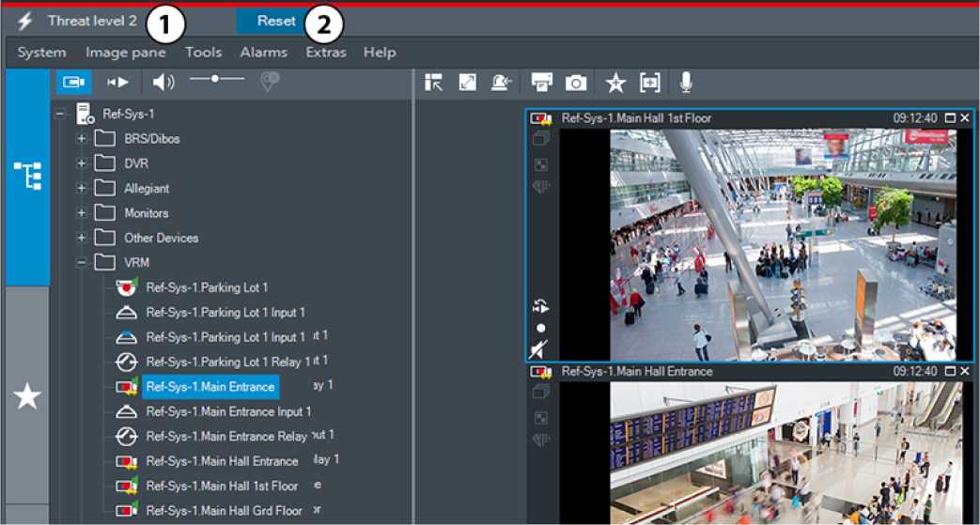Viewport: 980px width, 525px height.
Task: Click the printer icon in the toolbar
Action: [542, 83]
